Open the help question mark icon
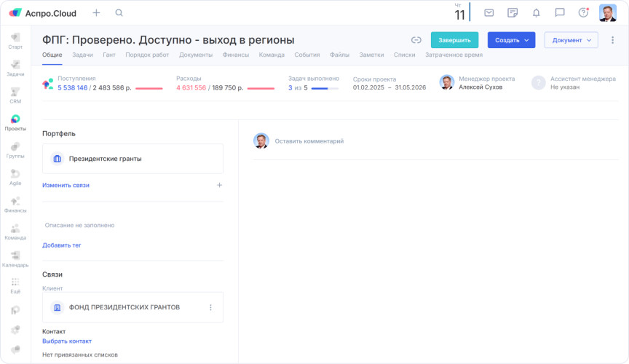 point(583,13)
